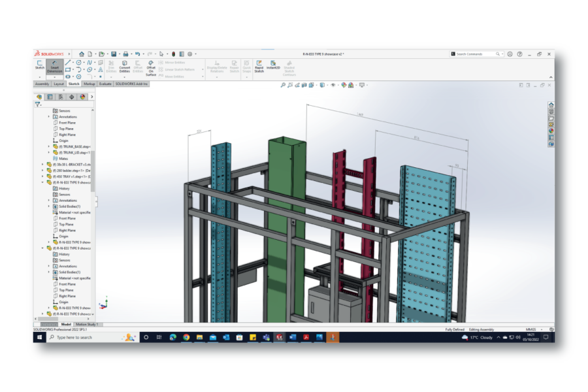
Task: Click the feature tree horizontal scrollbar
Action: (x=48, y=319)
